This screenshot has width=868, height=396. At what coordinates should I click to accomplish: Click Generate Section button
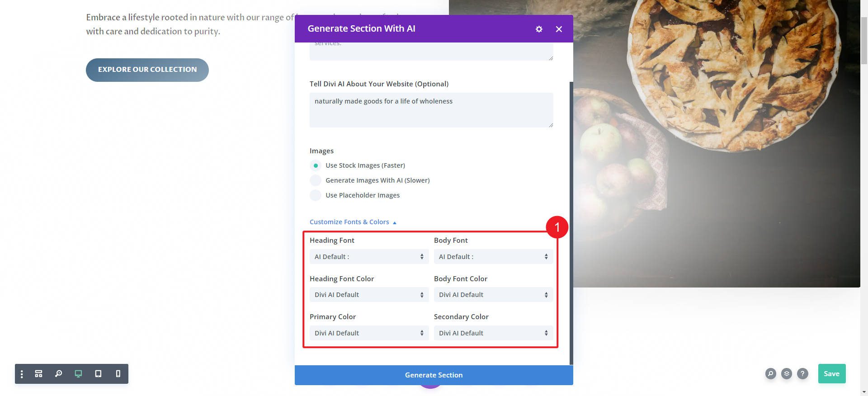pos(434,375)
